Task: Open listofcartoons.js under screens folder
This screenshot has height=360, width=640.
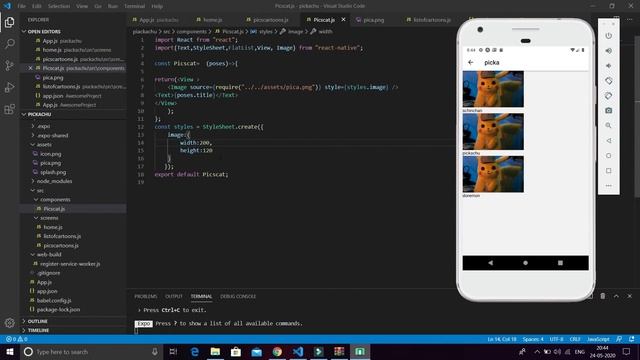Action: pos(62,236)
